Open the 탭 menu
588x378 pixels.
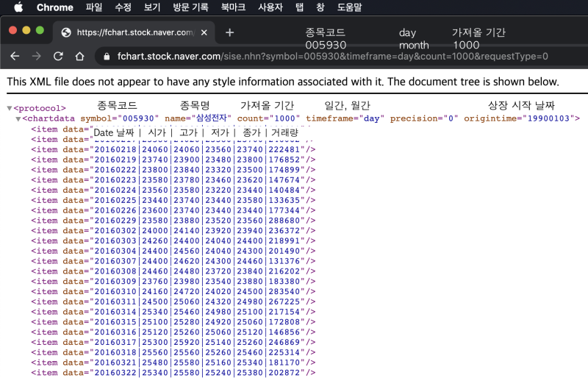(299, 7)
